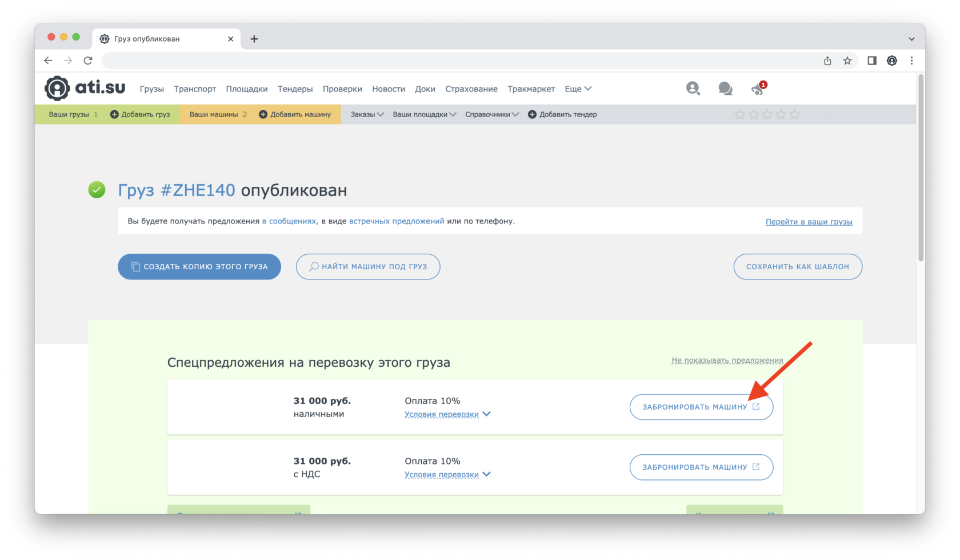
Task: Open the 'Транспорт' menu
Action: pos(195,89)
